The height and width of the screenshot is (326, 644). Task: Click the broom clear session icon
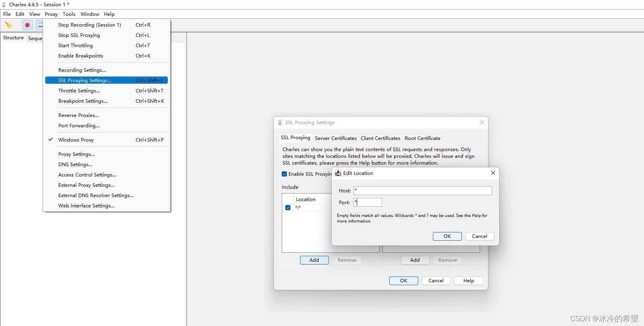coord(8,25)
